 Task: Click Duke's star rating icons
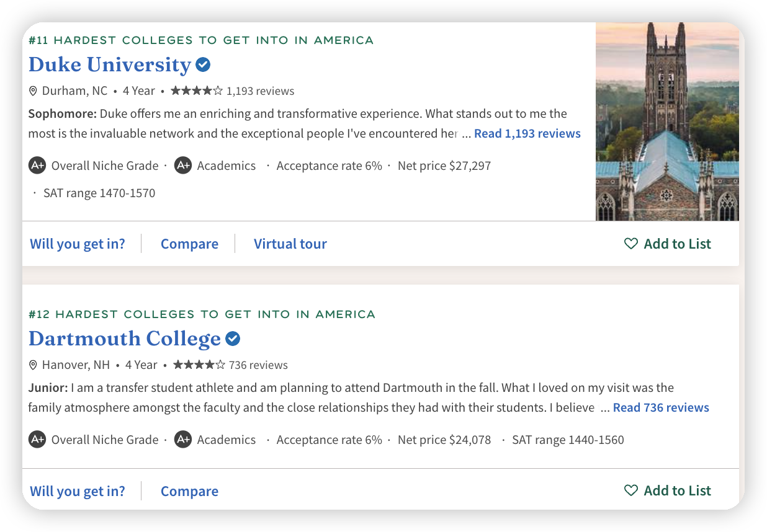[x=196, y=91]
